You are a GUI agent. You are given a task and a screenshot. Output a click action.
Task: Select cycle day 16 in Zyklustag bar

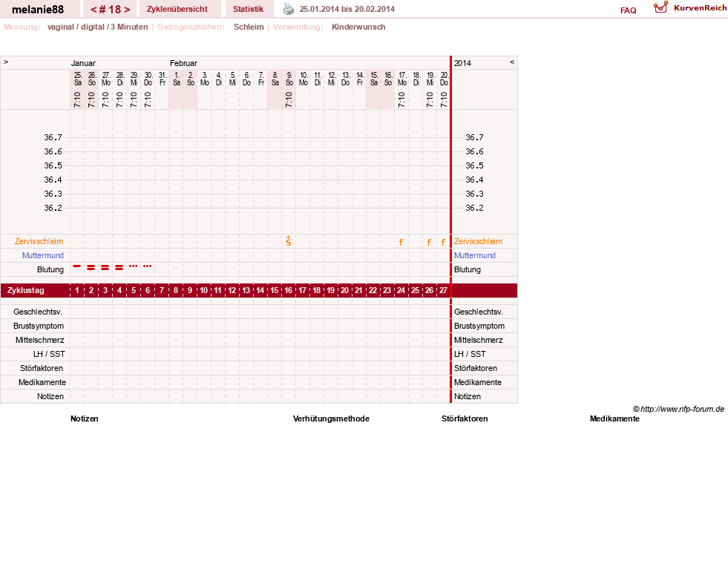[x=289, y=291]
